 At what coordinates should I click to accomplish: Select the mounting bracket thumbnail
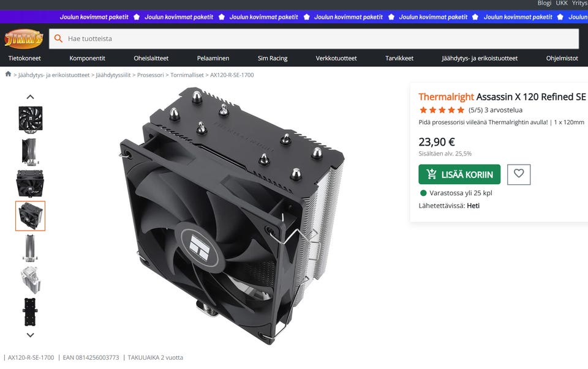[x=30, y=311]
